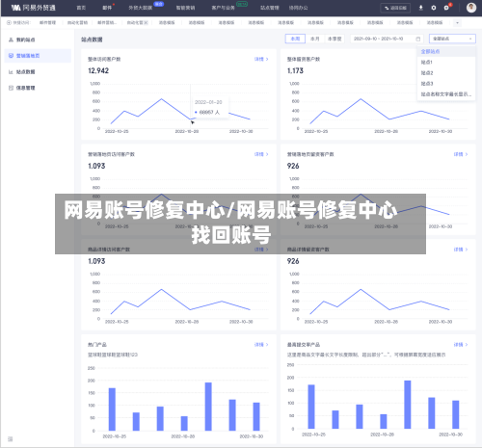
Task: Open the settings gear icon
Action: pos(434,8)
